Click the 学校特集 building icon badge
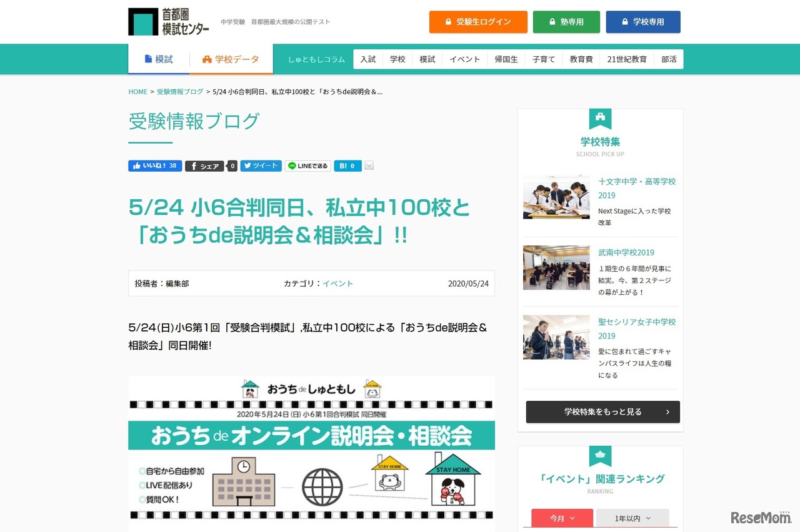 [600, 118]
